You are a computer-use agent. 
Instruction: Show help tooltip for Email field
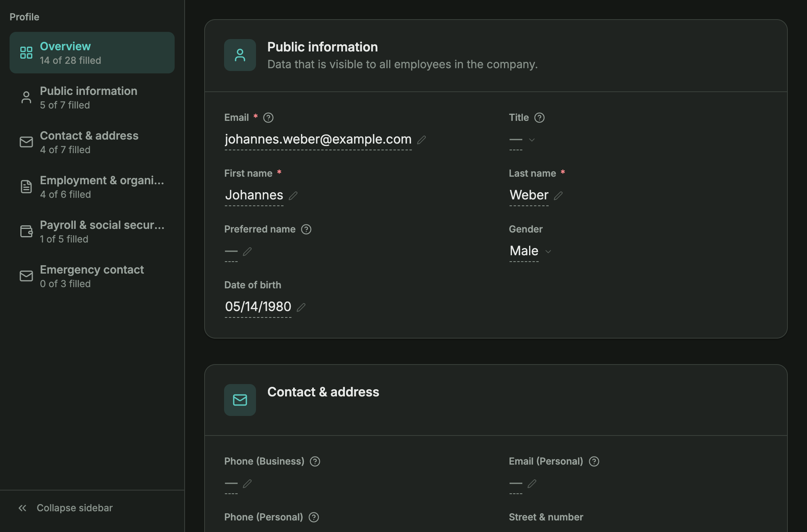point(268,118)
